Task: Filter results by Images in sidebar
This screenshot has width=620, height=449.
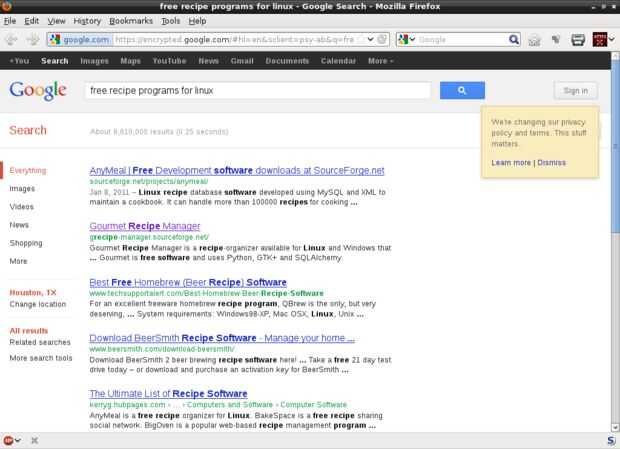Action: point(22,189)
